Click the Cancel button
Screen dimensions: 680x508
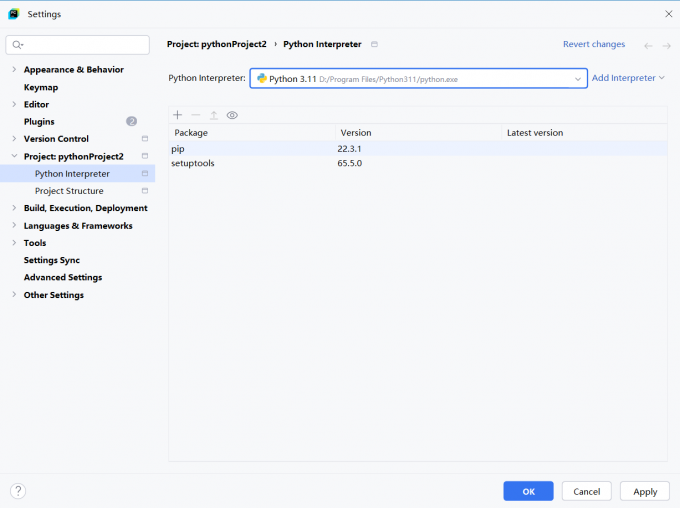tap(586, 491)
